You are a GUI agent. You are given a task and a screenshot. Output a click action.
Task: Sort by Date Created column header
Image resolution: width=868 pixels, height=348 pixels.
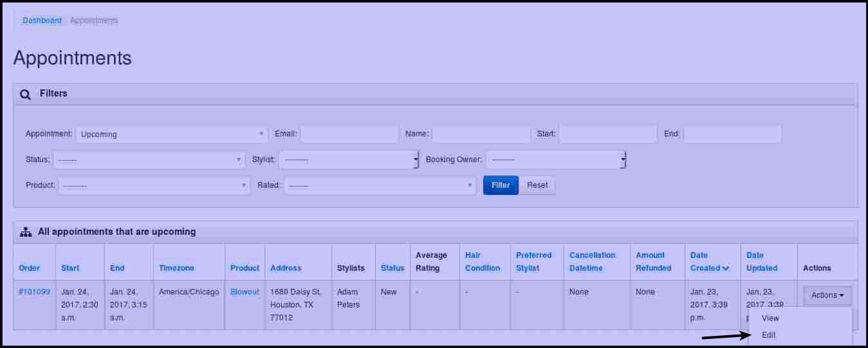[x=710, y=262]
